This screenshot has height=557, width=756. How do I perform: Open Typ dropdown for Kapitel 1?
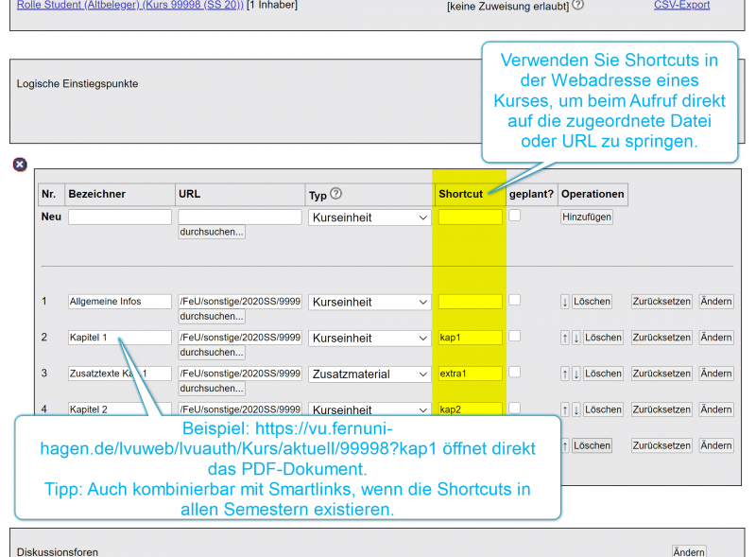coord(369,339)
